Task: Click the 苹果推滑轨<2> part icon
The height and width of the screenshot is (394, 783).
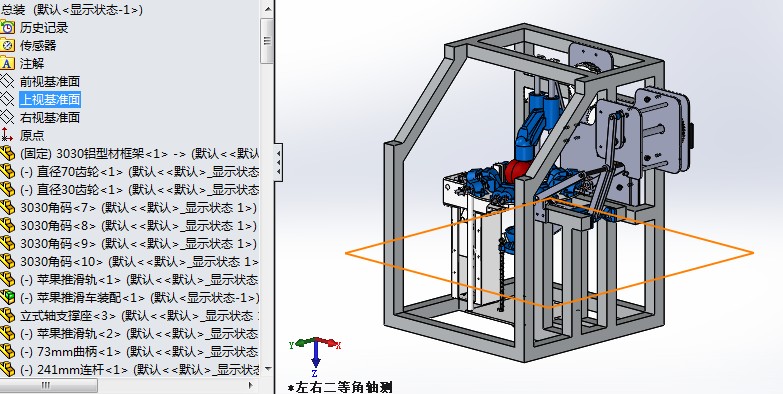Action: pyautogui.click(x=7, y=333)
